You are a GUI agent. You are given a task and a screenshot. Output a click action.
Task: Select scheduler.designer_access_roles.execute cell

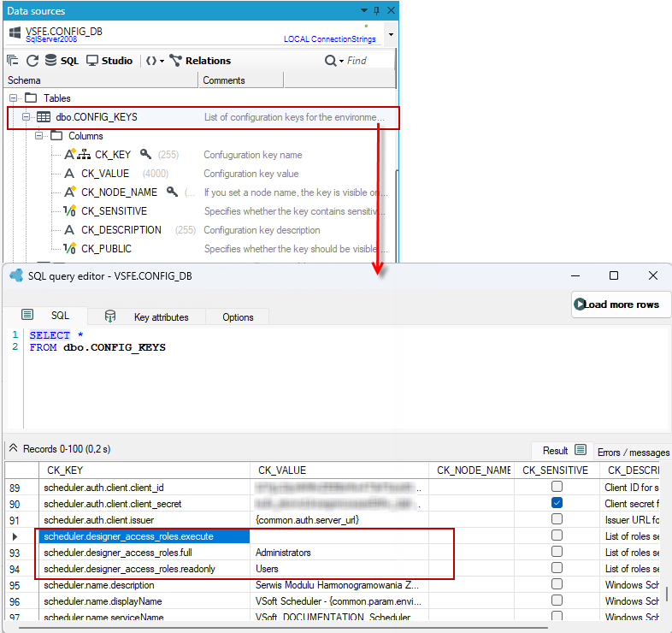[144, 536]
